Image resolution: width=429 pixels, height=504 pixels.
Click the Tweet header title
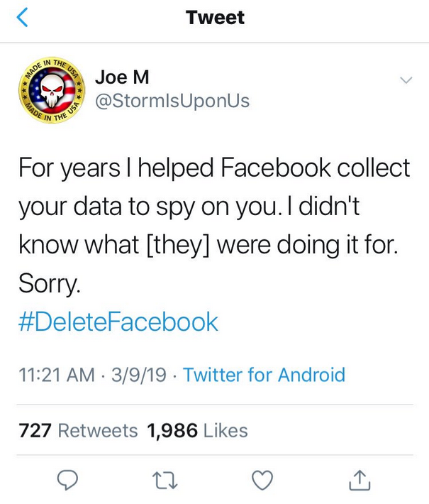215,18
